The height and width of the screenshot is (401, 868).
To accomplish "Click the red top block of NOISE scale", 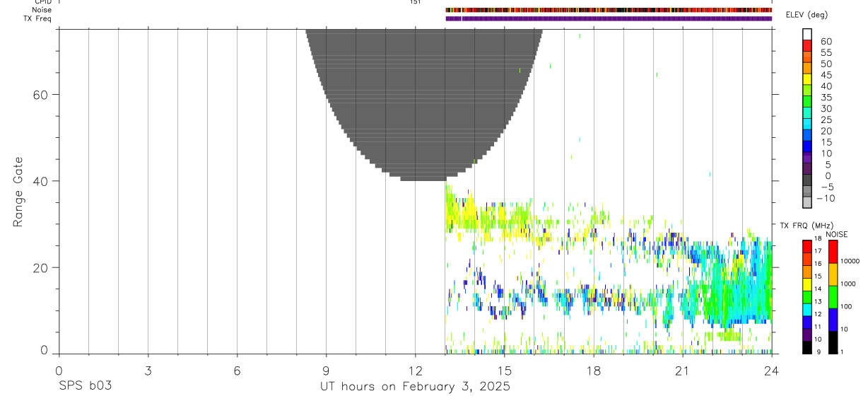I will click(833, 252).
